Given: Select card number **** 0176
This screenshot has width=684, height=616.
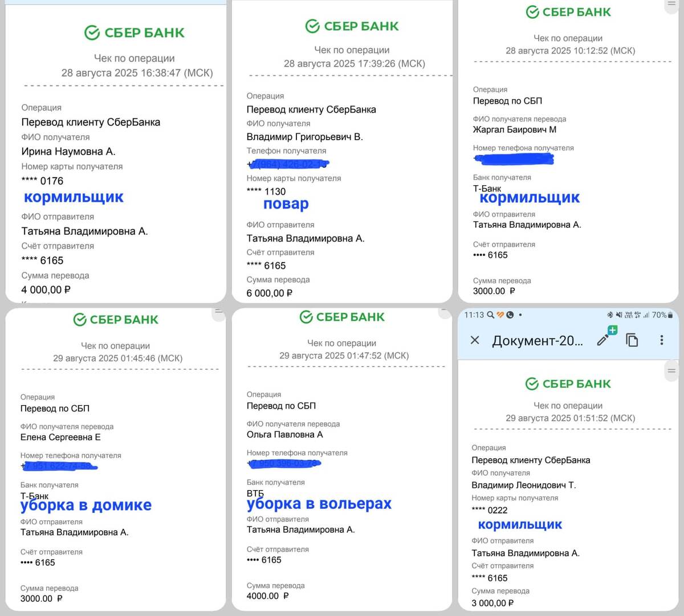Looking at the screenshot, I should [x=42, y=181].
